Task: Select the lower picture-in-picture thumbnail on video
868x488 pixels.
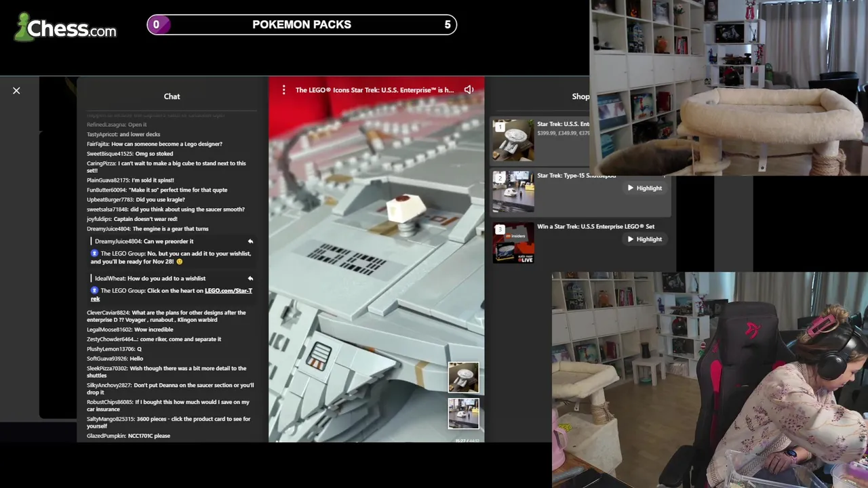Action: 463,413
